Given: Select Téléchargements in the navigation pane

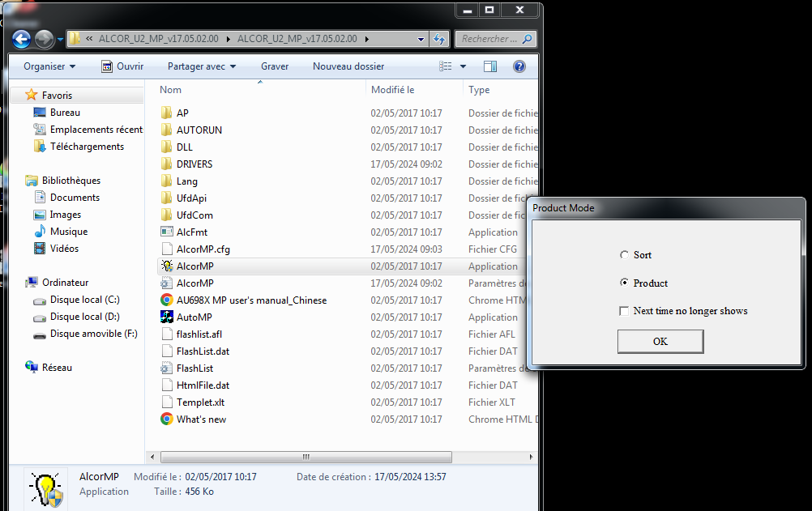Looking at the screenshot, I should [x=87, y=147].
